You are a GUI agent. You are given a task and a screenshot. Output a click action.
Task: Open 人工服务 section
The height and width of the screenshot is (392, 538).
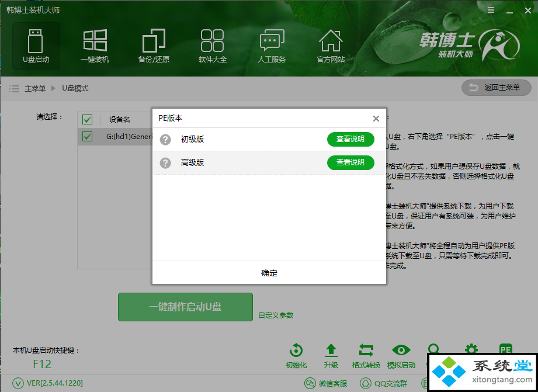click(272, 46)
